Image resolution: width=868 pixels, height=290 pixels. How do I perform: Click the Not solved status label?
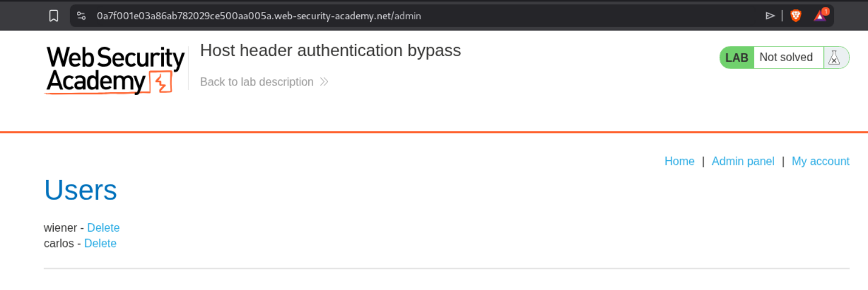point(785,57)
